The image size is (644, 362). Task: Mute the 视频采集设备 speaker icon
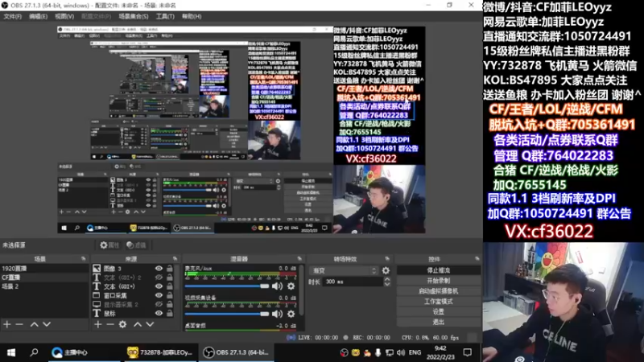[x=277, y=314]
